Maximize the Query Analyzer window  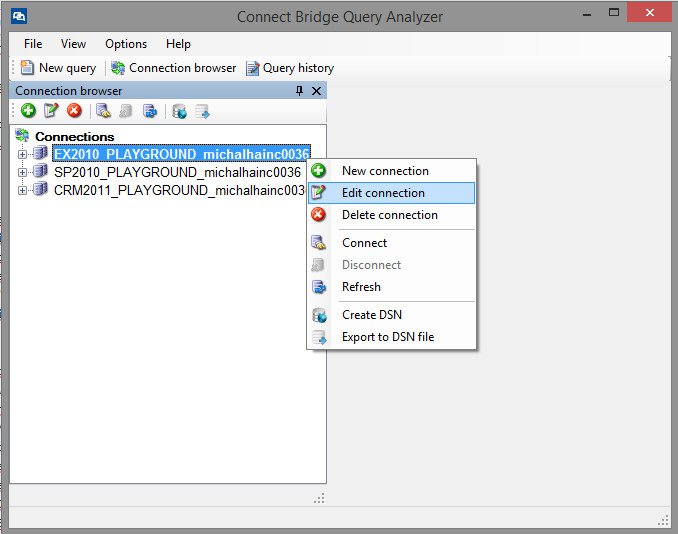(x=614, y=13)
